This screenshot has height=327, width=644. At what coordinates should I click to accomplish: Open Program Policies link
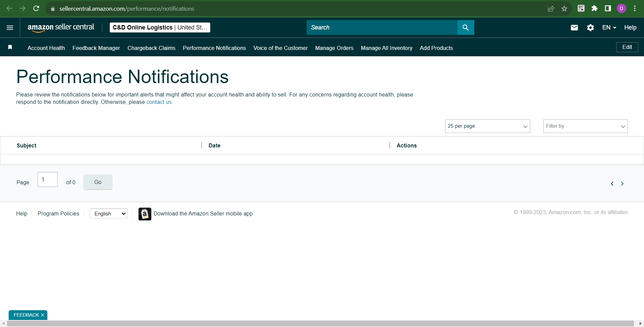(58, 214)
